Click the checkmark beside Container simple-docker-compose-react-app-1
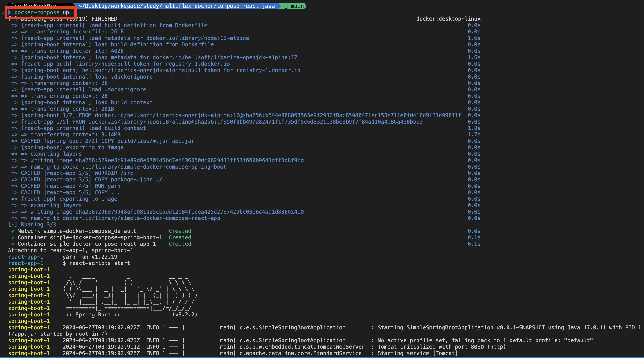 click(x=13, y=244)
